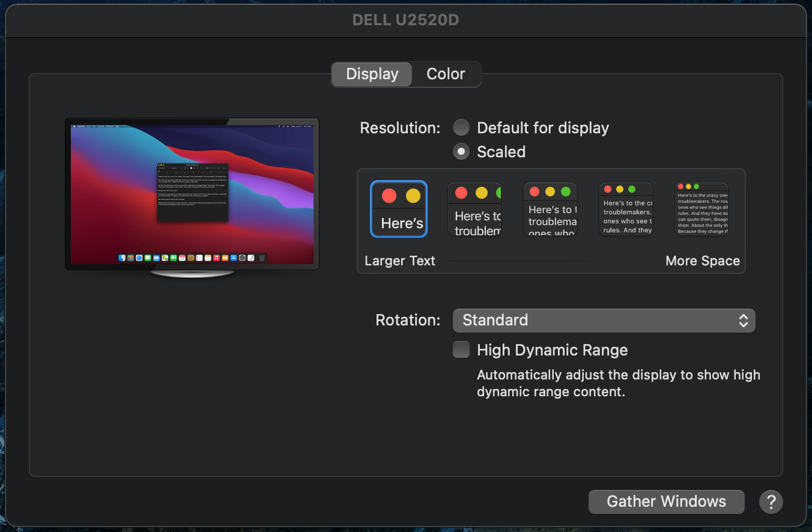Select the Display tab
The height and width of the screenshot is (532, 812).
point(372,74)
